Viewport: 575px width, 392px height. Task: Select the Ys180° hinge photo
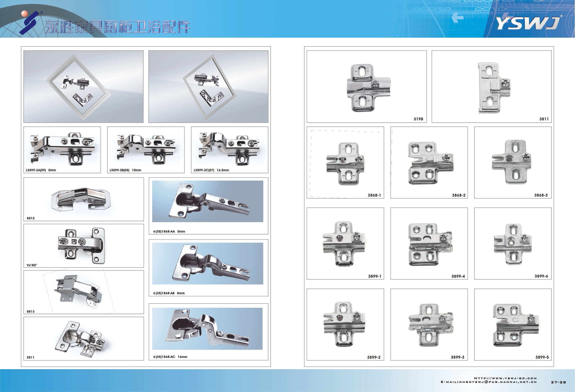coord(81,246)
